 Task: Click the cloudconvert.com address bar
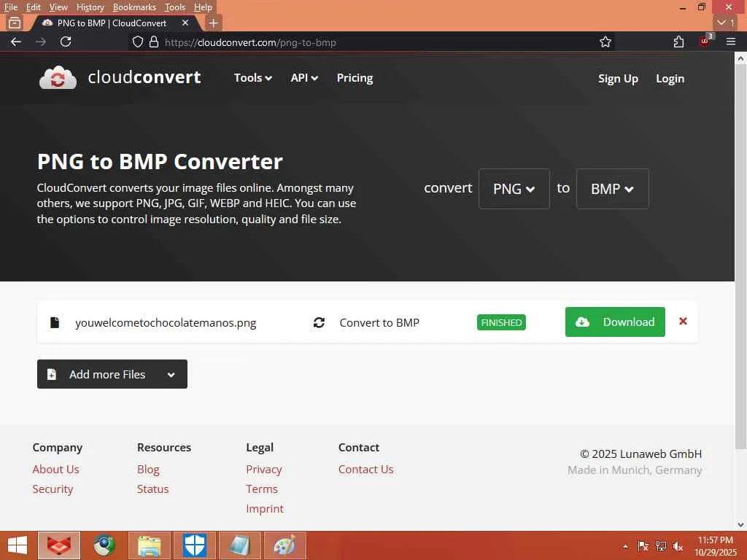tap(371, 42)
